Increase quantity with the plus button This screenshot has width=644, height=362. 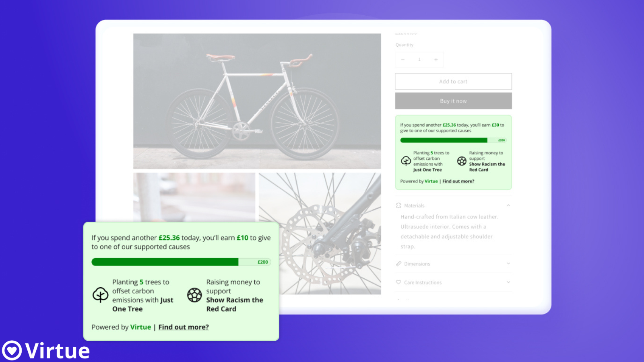coord(436,60)
